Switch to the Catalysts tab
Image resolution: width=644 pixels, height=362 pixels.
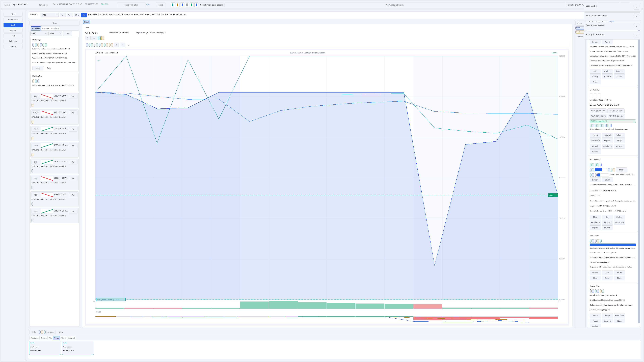[x=55, y=28]
